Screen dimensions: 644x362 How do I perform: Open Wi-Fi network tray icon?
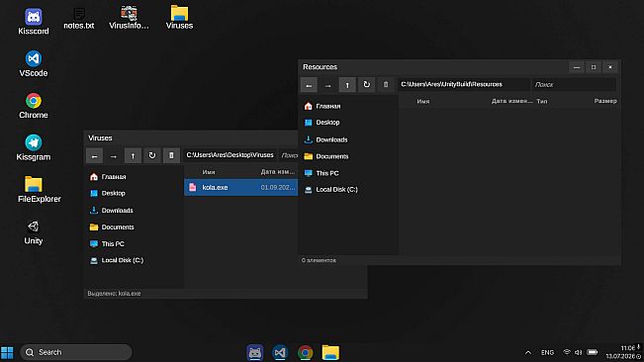click(567, 352)
